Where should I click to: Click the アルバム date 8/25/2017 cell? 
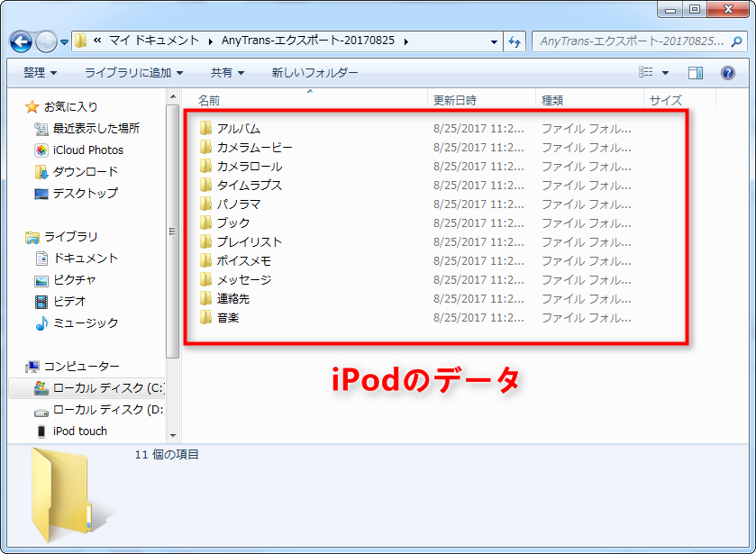coord(478,128)
